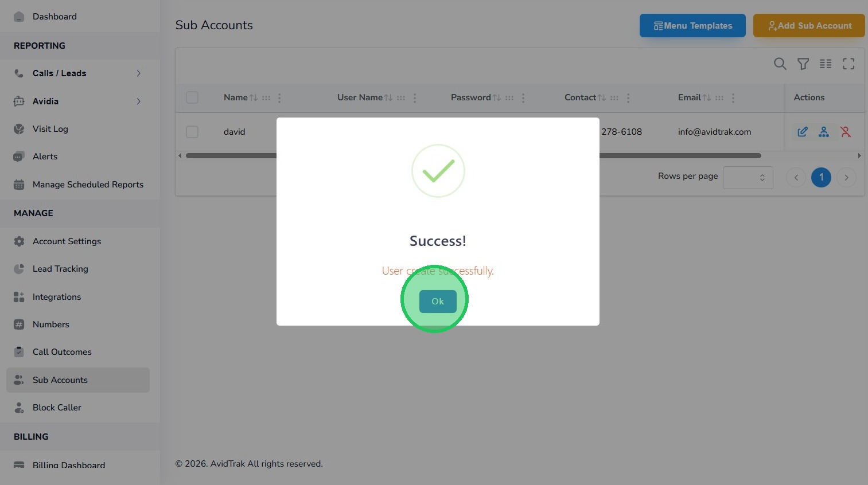Sort the table by Email
The height and width of the screenshot is (485, 868).
pos(707,98)
